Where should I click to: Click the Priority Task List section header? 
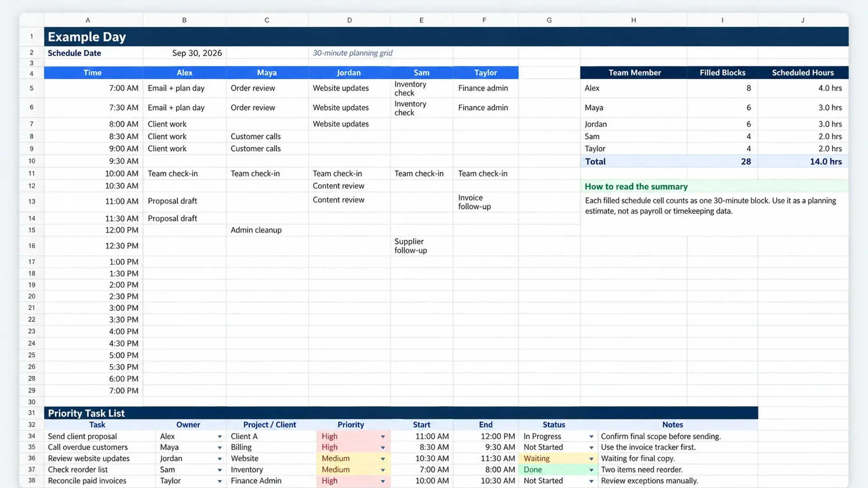401,413
